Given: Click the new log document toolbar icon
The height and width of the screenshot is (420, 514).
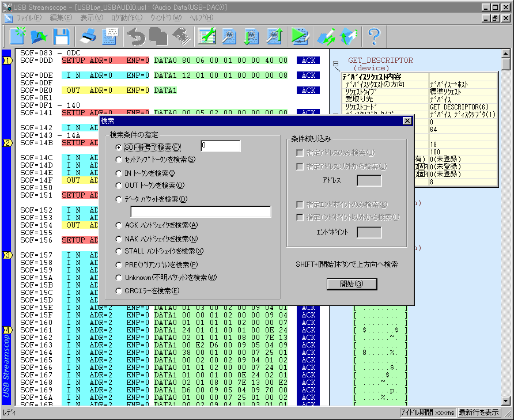Looking at the screenshot, I should (x=18, y=36).
